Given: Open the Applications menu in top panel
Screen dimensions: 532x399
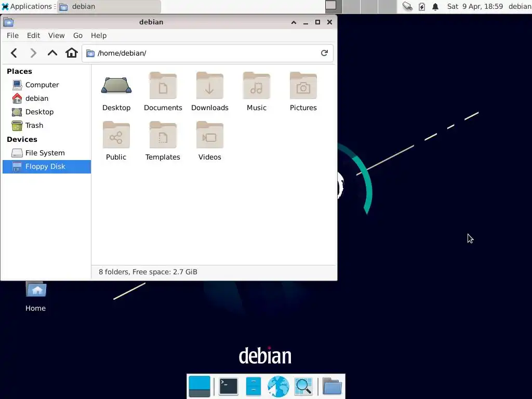Looking at the screenshot, I should point(28,6).
